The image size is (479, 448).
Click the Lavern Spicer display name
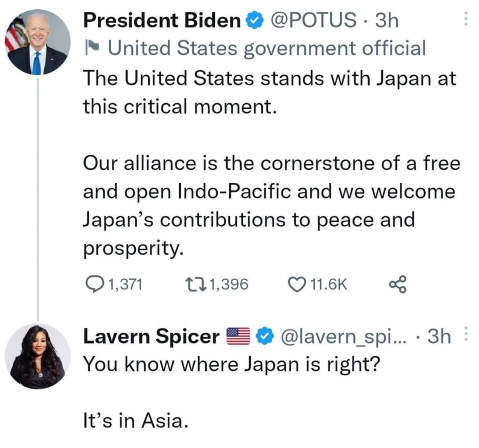(151, 336)
